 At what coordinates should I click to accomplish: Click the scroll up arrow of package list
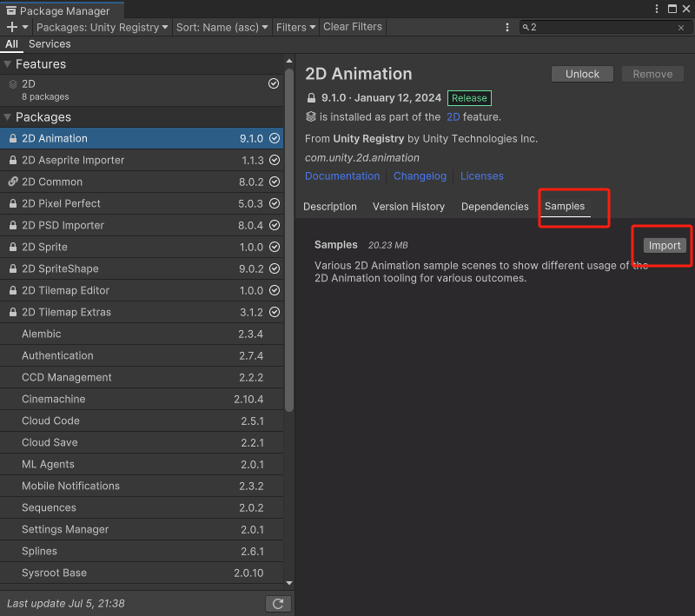(289, 61)
